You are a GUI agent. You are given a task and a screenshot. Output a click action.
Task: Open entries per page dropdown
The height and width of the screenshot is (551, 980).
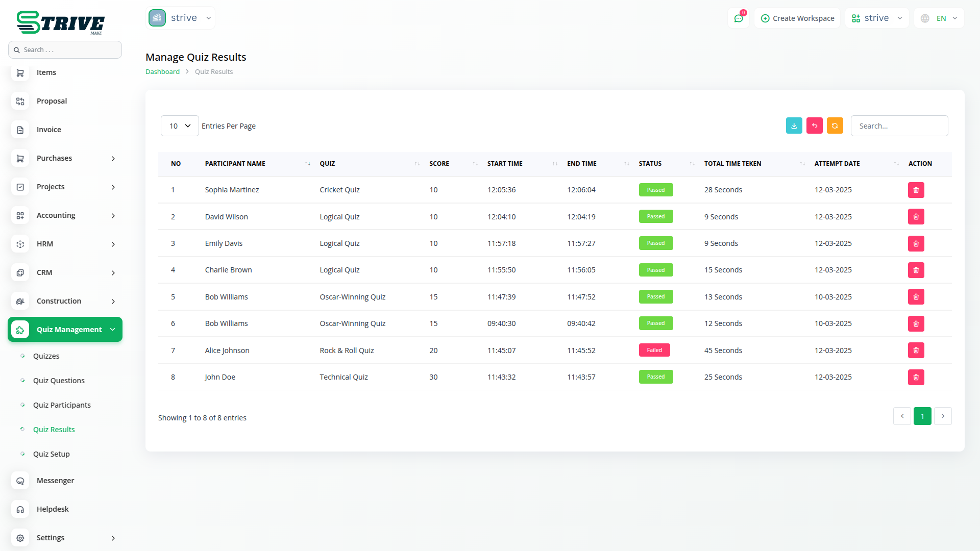(x=180, y=126)
